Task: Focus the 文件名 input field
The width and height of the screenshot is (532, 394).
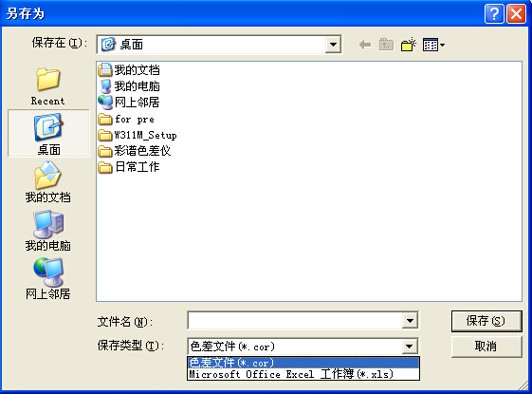Action: coord(295,320)
